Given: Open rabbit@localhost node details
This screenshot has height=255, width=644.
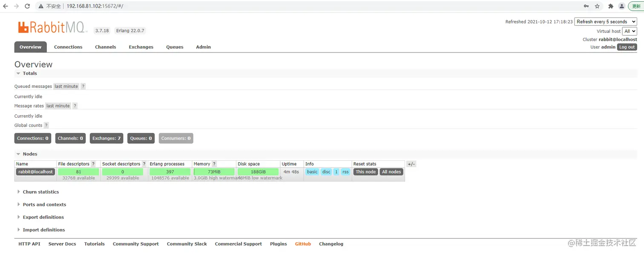Looking at the screenshot, I should (x=35, y=172).
